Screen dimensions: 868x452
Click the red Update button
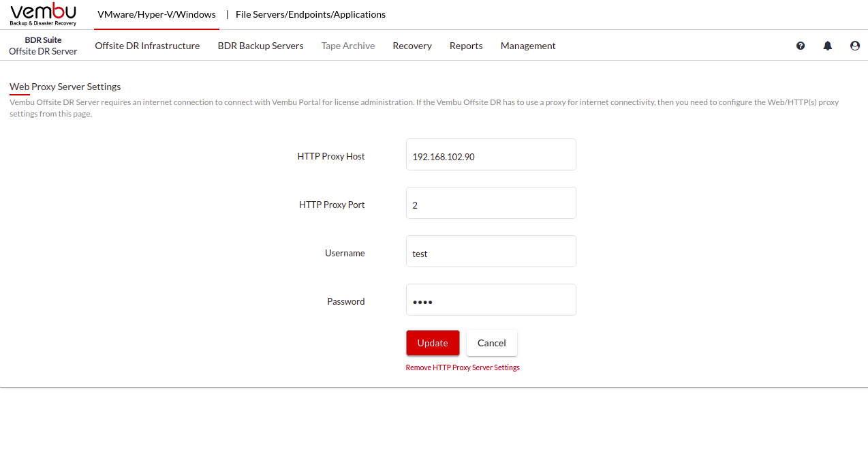point(433,343)
